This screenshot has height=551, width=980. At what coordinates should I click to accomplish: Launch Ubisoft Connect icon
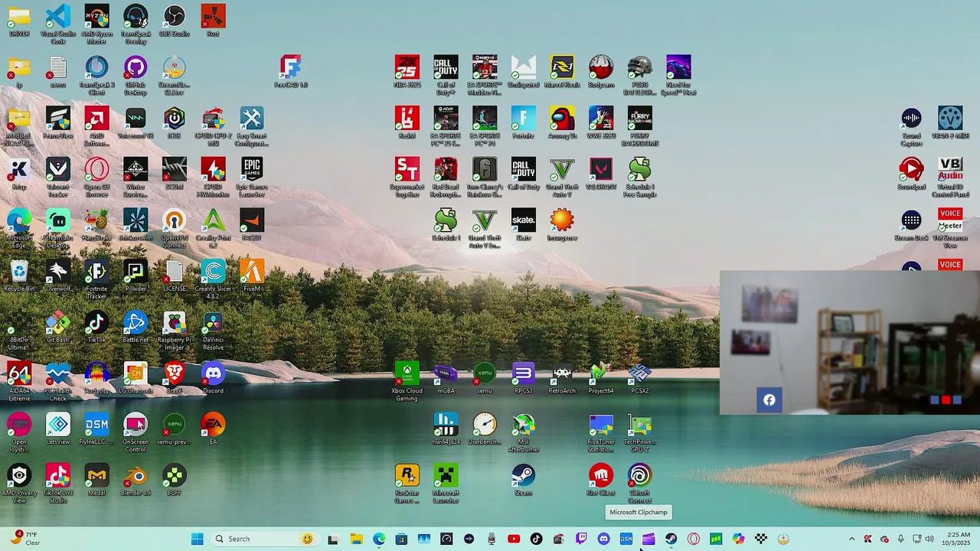639,483
